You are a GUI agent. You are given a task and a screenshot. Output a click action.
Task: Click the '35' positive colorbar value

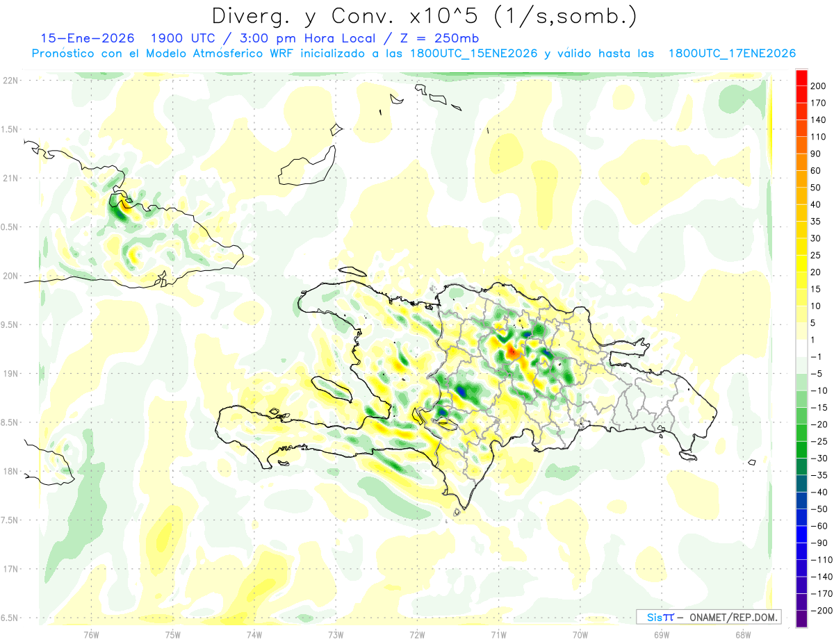tap(817, 222)
